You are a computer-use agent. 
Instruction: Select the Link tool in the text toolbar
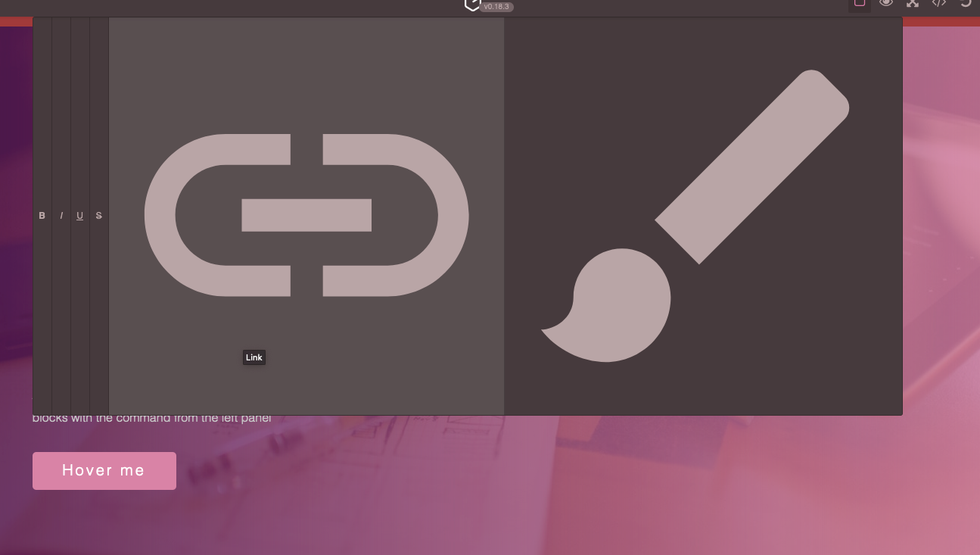pyautogui.click(x=306, y=215)
